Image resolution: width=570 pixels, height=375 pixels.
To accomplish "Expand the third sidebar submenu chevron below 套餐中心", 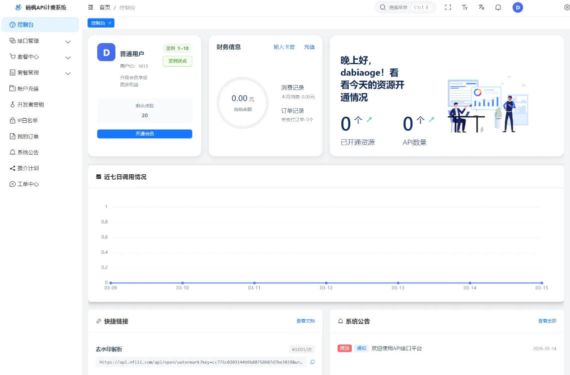I will (x=68, y=73).
